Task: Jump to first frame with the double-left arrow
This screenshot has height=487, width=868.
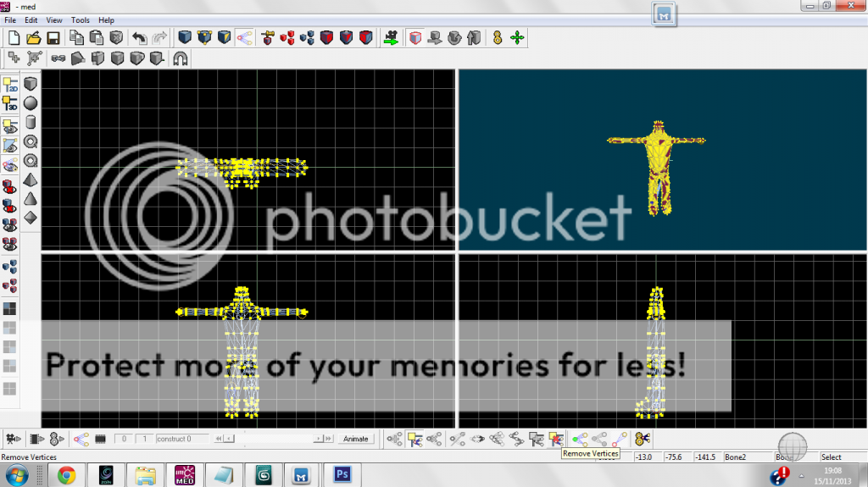Action: point(219,439)
